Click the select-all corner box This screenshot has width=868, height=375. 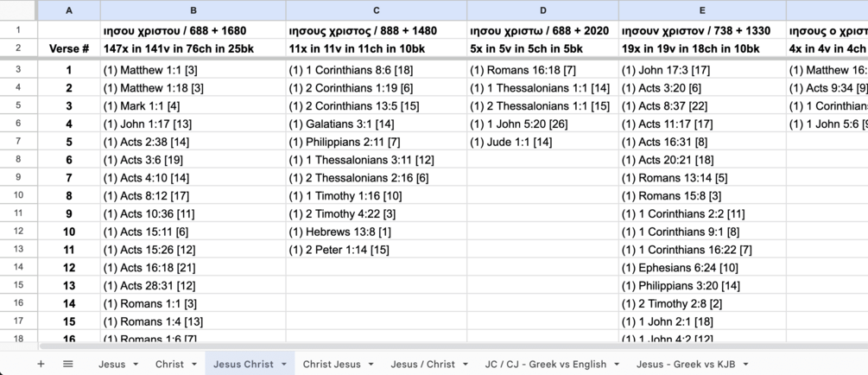(x=18, y=10)
